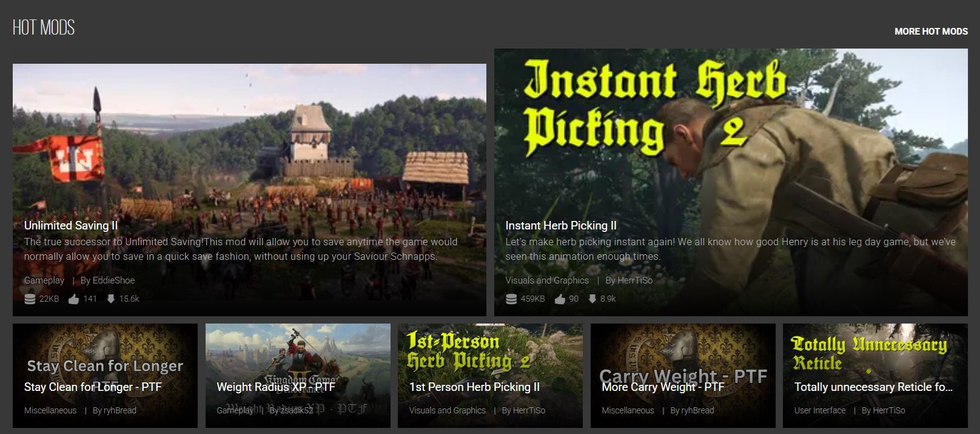
Task: Click the User Interface category link
Action: coord(820,410)
